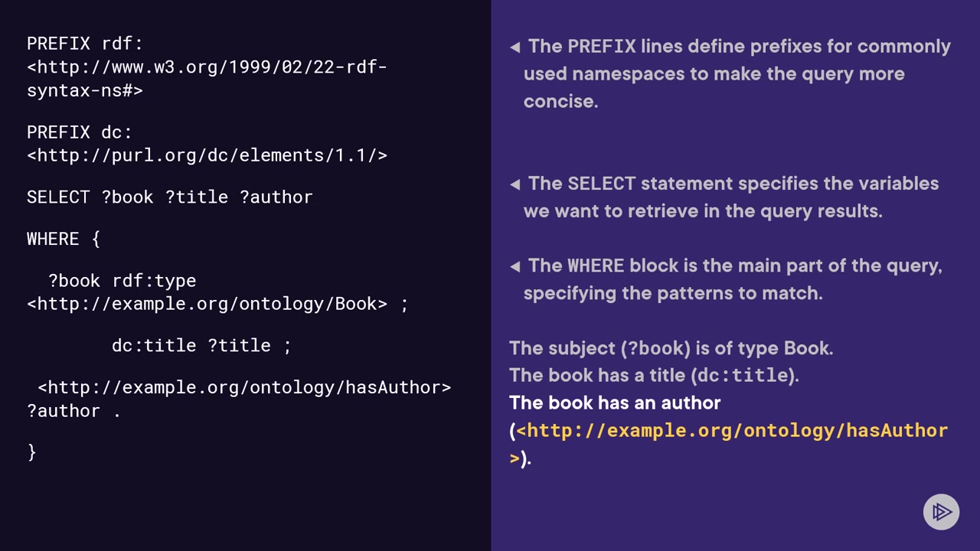Click the 'WHERE {' code line

click(64, 239)
